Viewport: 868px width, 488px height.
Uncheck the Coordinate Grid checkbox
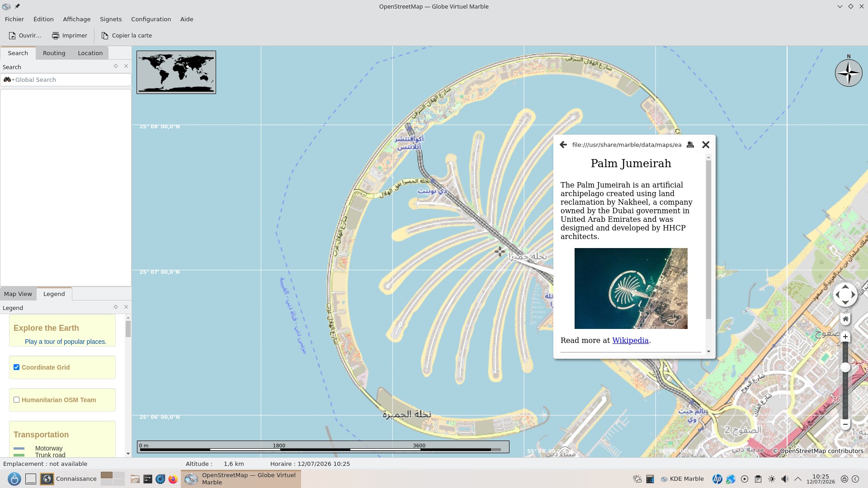pos(17,367)
